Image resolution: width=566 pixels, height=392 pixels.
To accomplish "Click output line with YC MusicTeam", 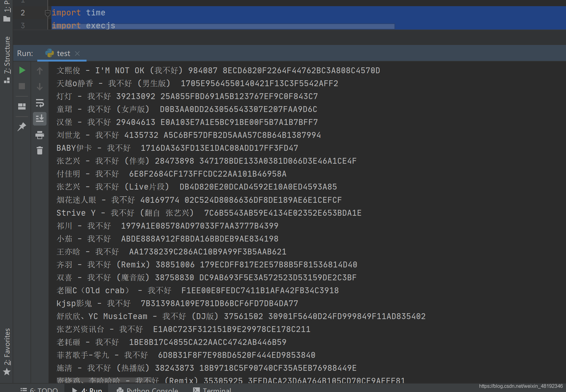I will point(241,316).
